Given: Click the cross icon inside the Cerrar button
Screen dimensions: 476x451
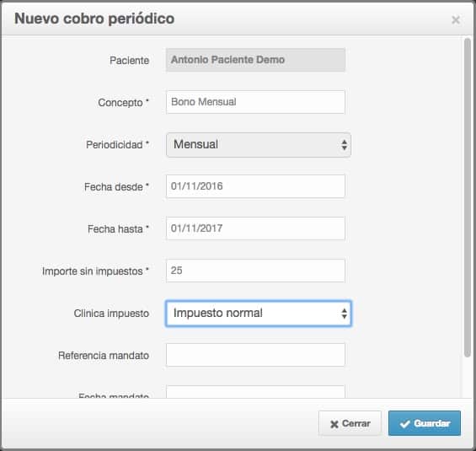Looking at the screenshot, I should pos(334,424).
